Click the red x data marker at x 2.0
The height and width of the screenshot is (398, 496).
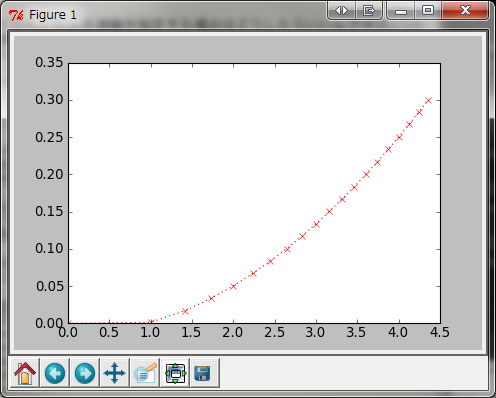pyautogui.click(x=233, y=286)
